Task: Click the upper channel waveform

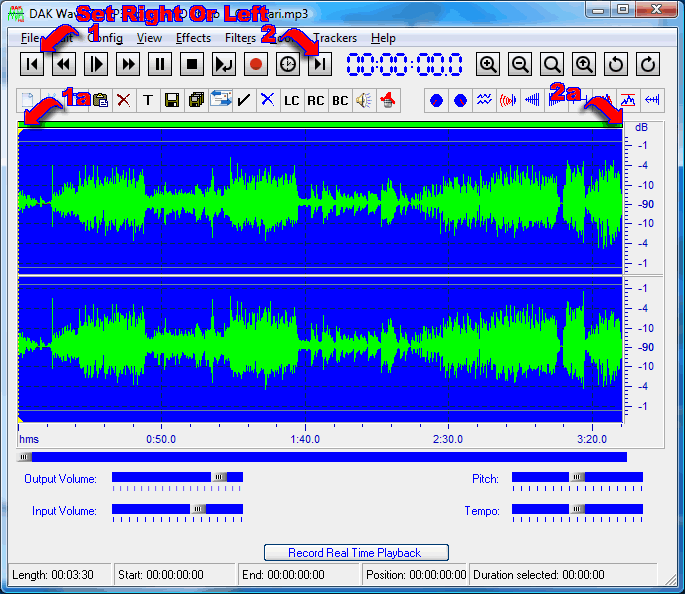Action: coord(320,201)
